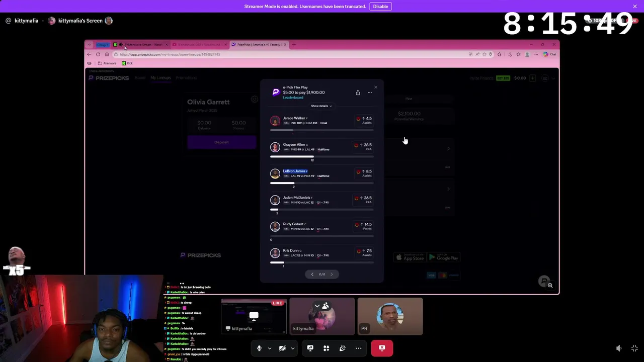Go to the next lineup page arrow

(332, 274)
